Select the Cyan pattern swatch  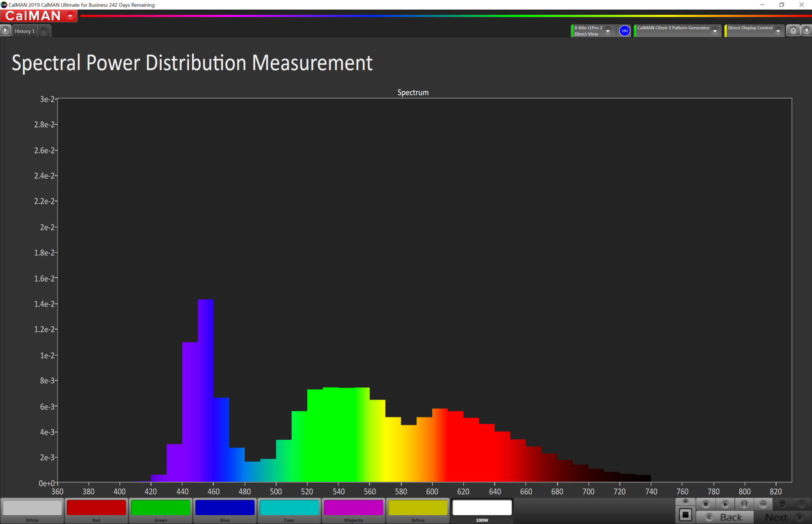[x=289, y=510]
